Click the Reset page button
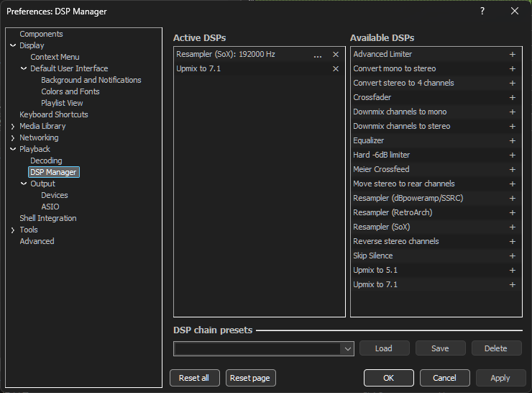Screen dimensions: 532x393 click(x=250, y=378)
